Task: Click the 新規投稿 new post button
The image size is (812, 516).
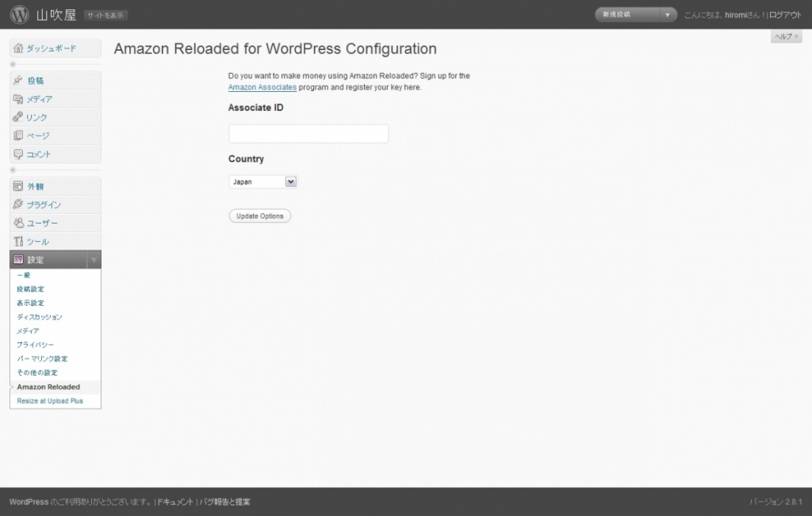Action: [628, 14]
